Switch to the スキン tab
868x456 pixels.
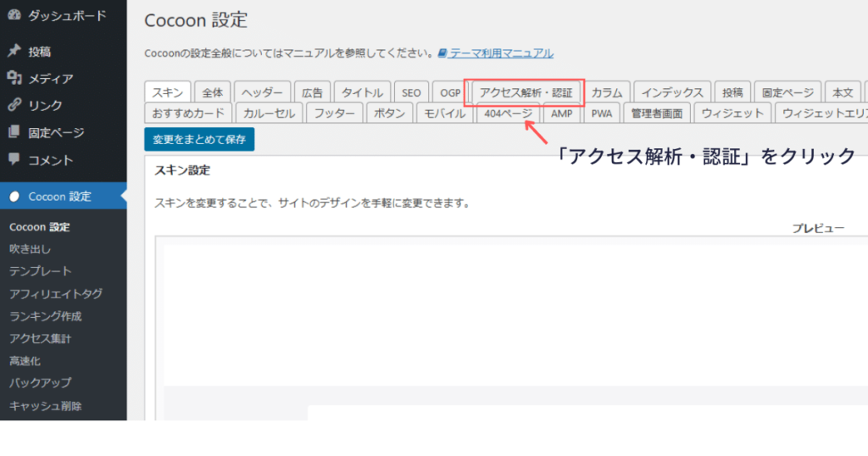click(167, 92)
